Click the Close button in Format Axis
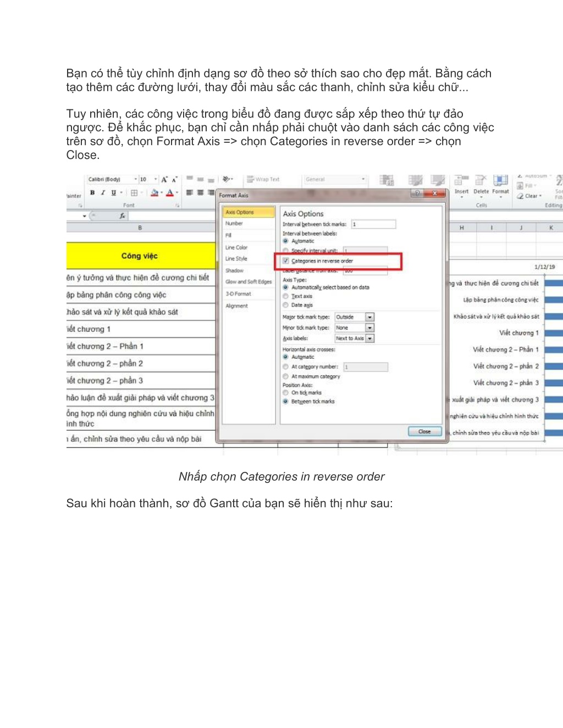563x728 pixels. click(x=425, y=431)
